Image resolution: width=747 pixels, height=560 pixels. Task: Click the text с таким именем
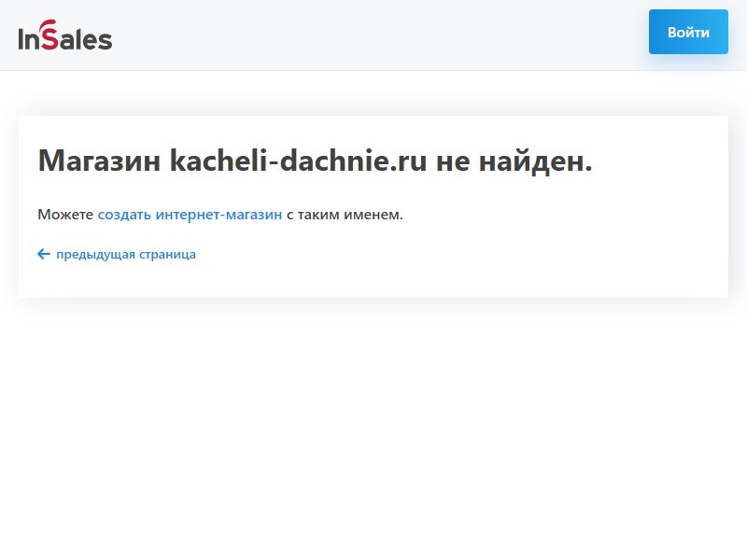pyautogui.click(x=345, y=215)
